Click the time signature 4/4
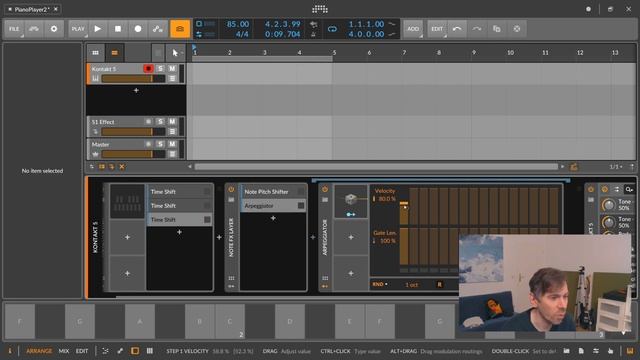Viewport: 640px width, 360px height. pos(242,34)
